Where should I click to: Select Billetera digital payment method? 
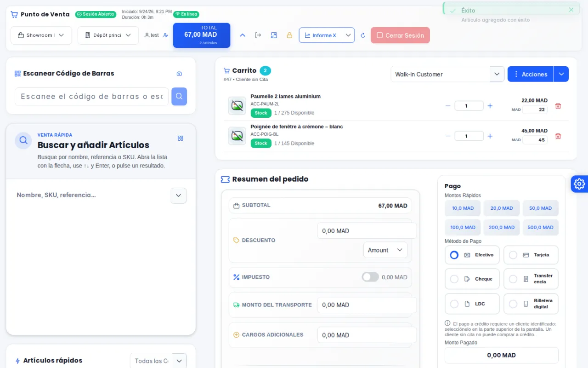click(531, 304)
